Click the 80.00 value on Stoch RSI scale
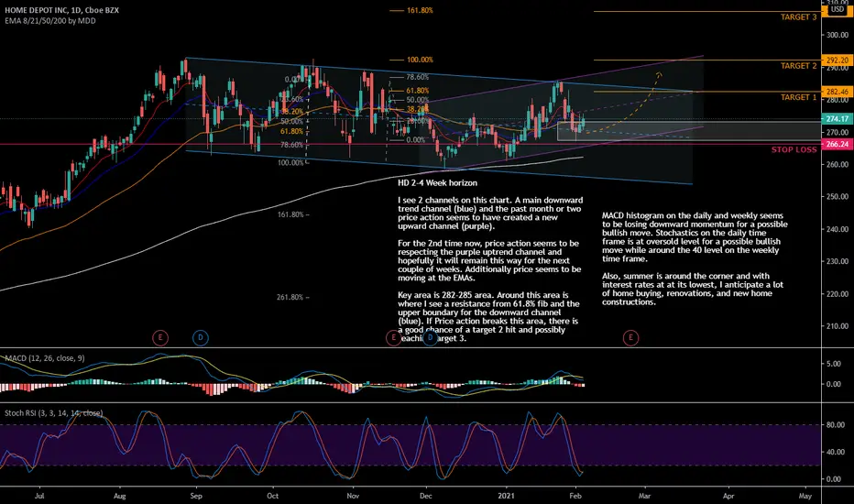This screenshot has width=854, height=504. (836, 425)
